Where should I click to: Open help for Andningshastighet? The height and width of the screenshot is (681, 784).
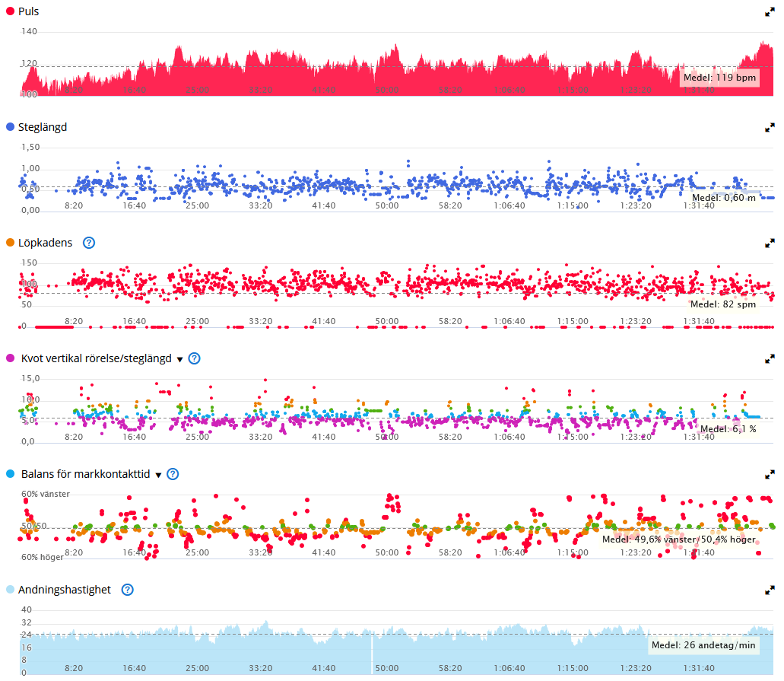point(128,590)
